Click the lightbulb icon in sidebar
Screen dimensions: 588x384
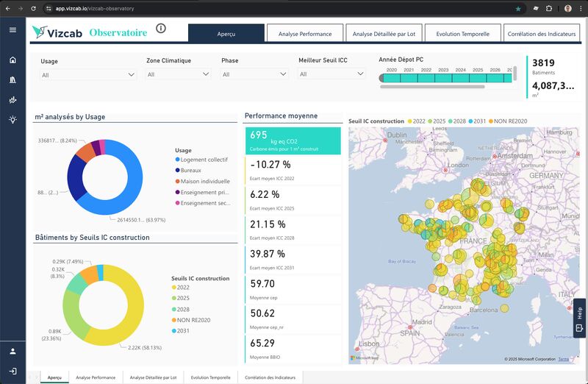point(12,119)
